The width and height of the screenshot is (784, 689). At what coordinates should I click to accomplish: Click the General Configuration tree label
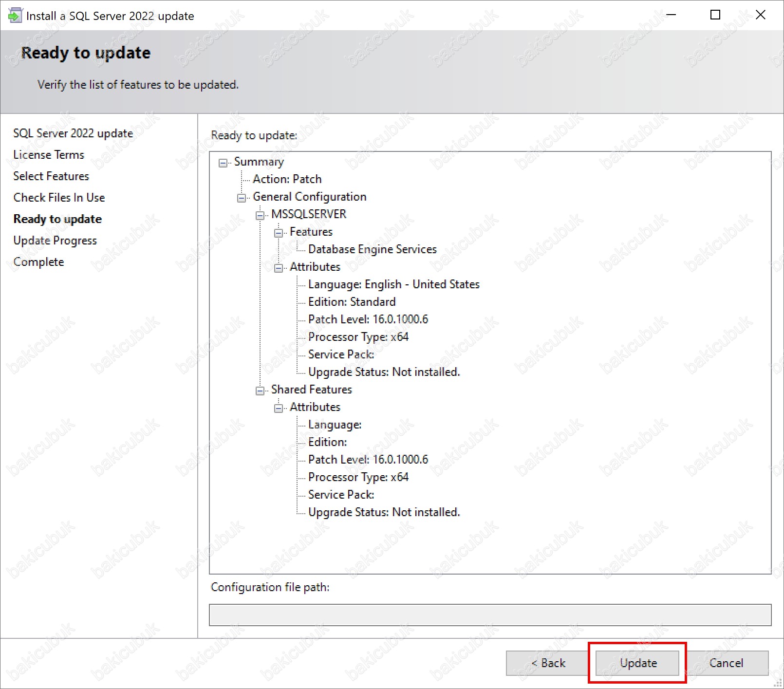[310, 197]
